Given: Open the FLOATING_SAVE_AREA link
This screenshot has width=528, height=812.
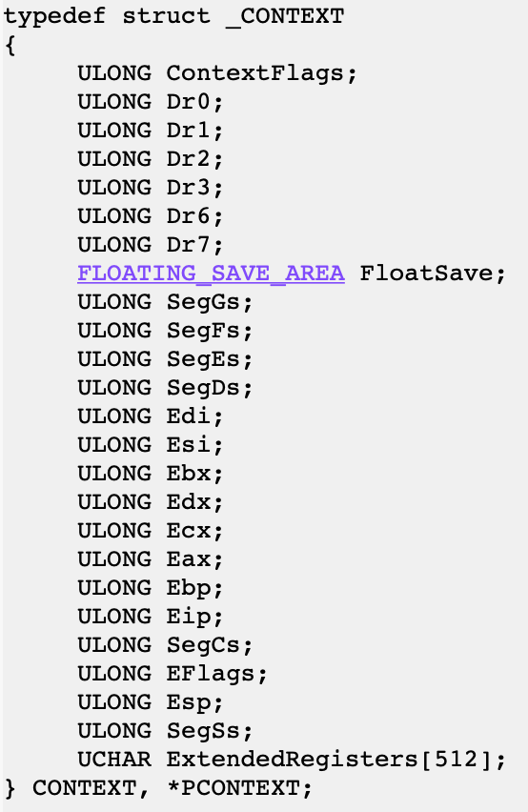Looking at the screenshot, I should click(x=211, y=274).
